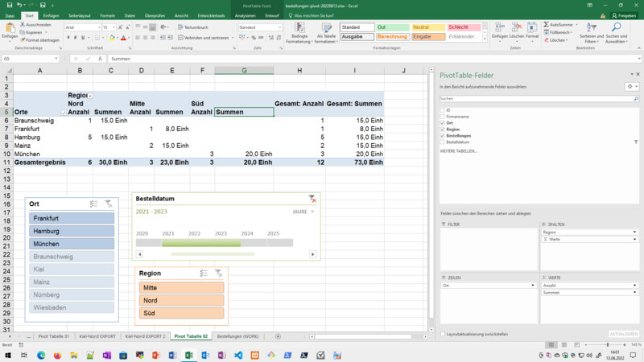The image size is (644, 362).
Task: Check the Bestelldatum field checkbox
Action: coord(442,142)
